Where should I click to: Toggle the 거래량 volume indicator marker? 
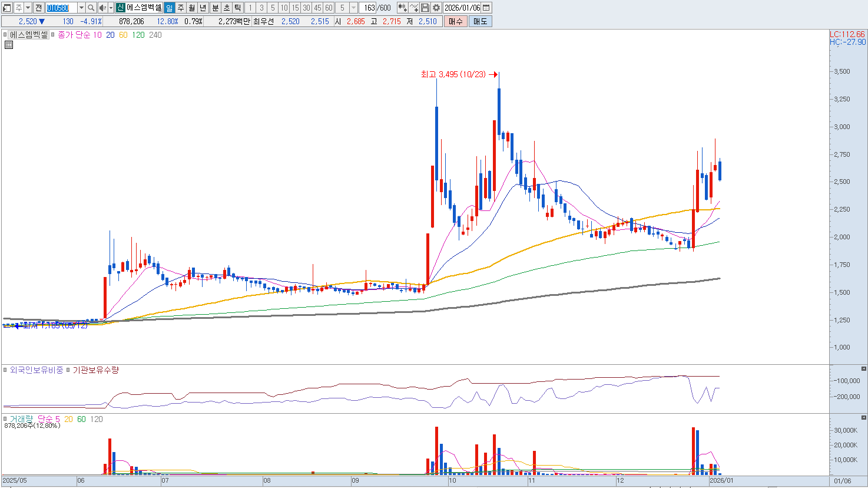[x=6, y=419]
